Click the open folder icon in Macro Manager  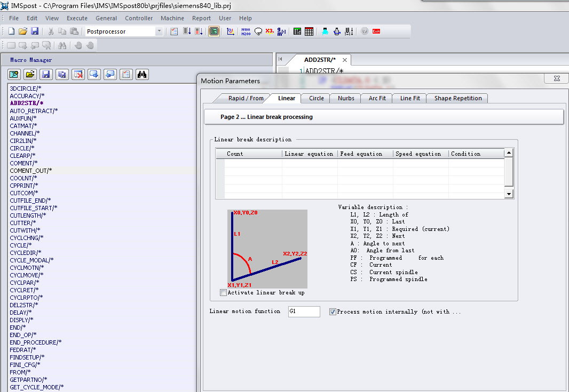[30, 74]
